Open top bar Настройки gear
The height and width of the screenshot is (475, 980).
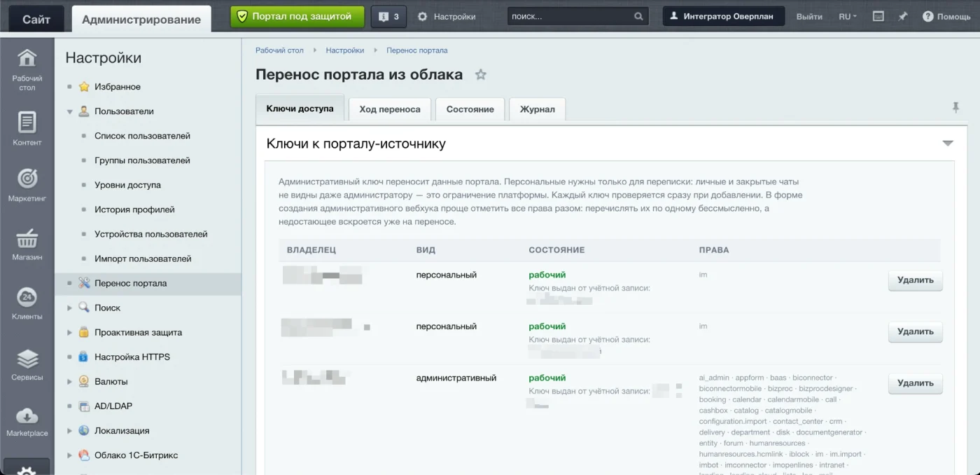point(447,16)
